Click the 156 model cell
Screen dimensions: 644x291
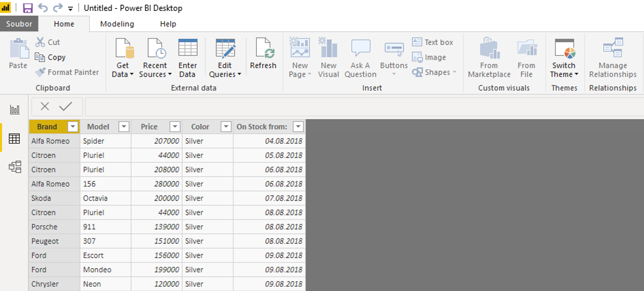(x=105, y=184)
